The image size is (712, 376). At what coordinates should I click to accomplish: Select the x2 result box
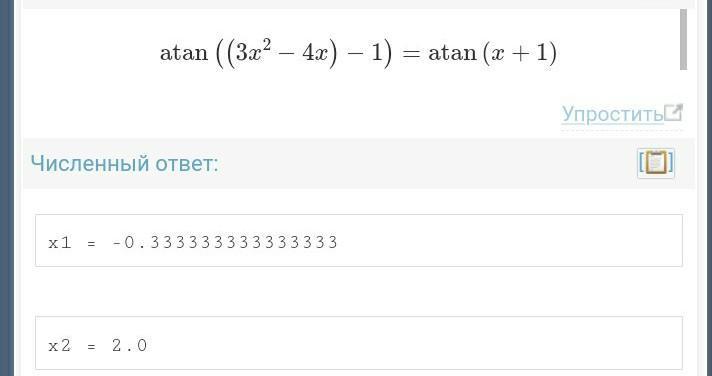(x=359, y=343)
